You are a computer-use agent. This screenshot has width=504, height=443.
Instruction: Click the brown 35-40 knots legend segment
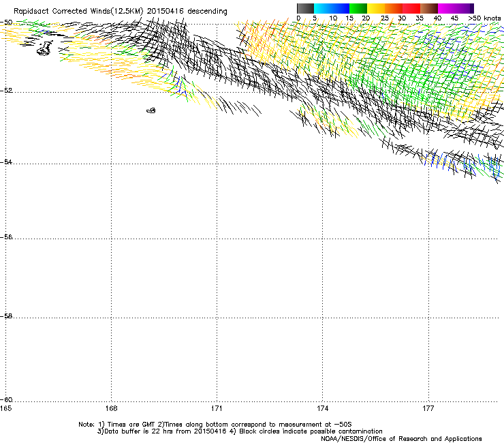tap(429, 8)
